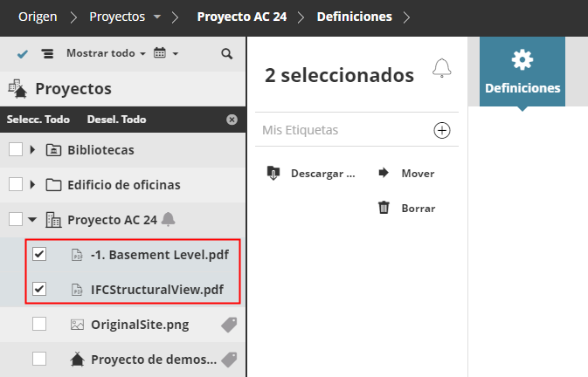
Task: Click the list view icon in toolbar
Action: coord(47,54)
